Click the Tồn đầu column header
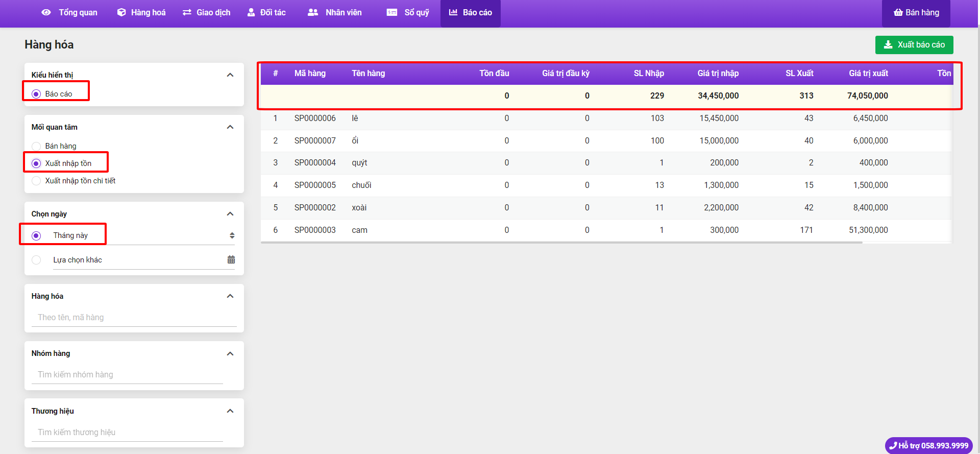The image size is (980, 454). tap(494, 74)
